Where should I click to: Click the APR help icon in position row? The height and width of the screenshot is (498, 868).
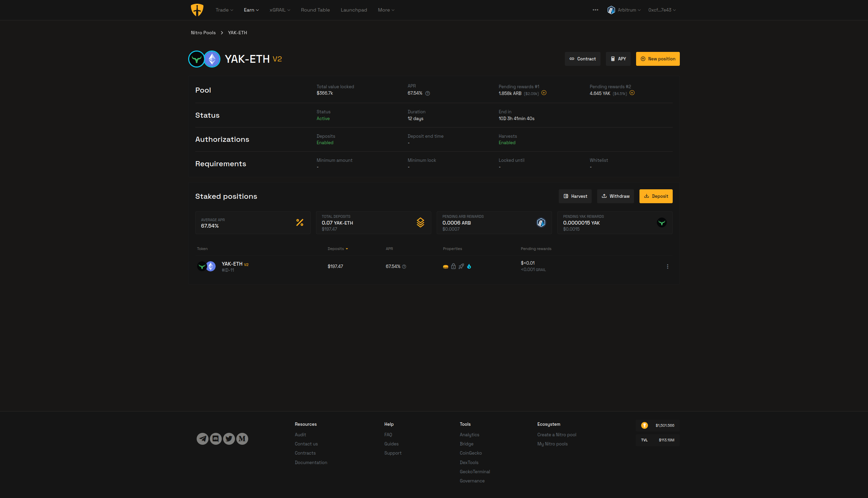(x=404, y=267)
